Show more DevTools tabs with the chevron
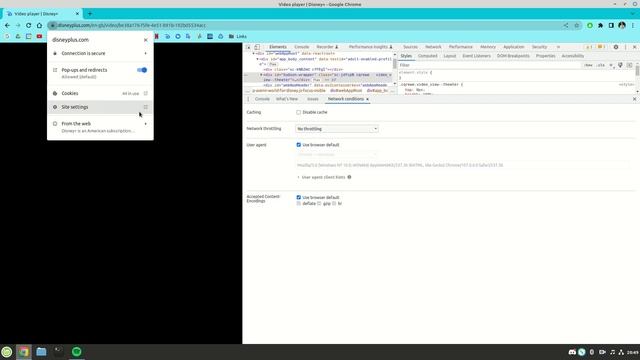Image resolution: width=640 pixels, height=360 pixels. click(558, 47)
